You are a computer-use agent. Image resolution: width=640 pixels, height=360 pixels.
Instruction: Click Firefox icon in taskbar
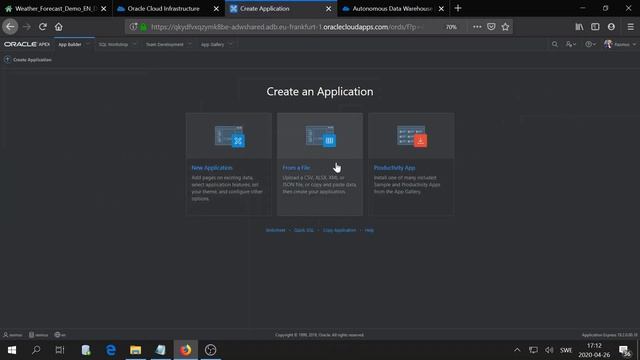186,350
